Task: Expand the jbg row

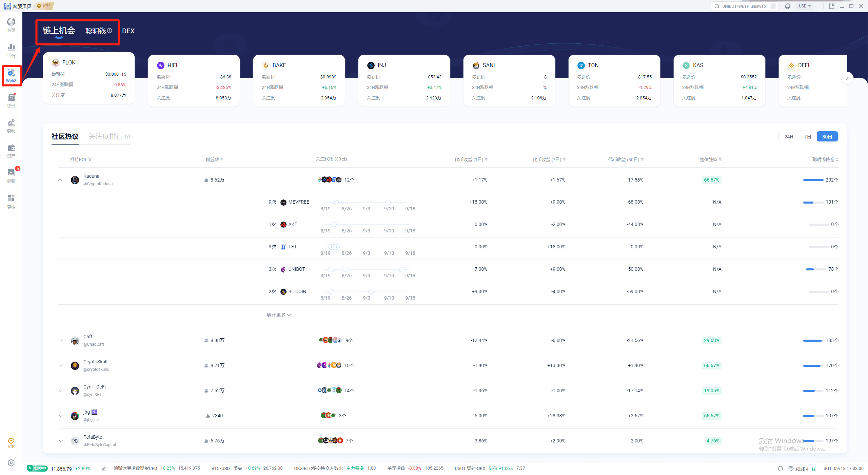Action: point(61,416)
